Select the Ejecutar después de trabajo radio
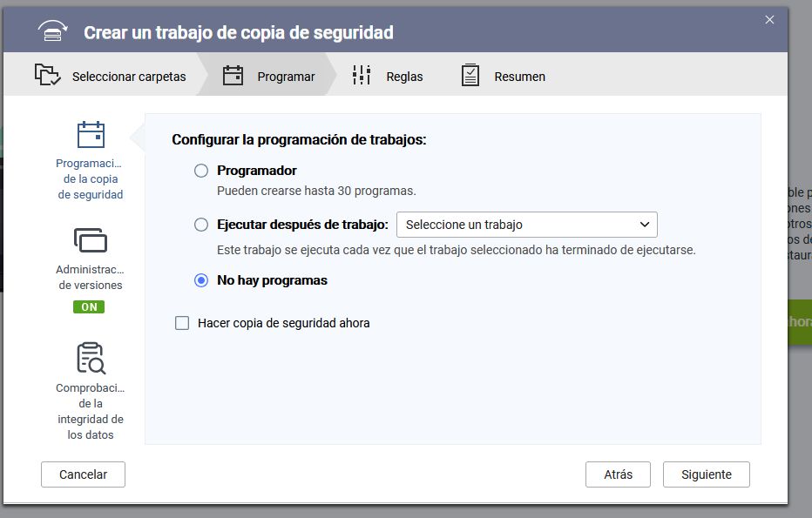 [x=201, y=225]
